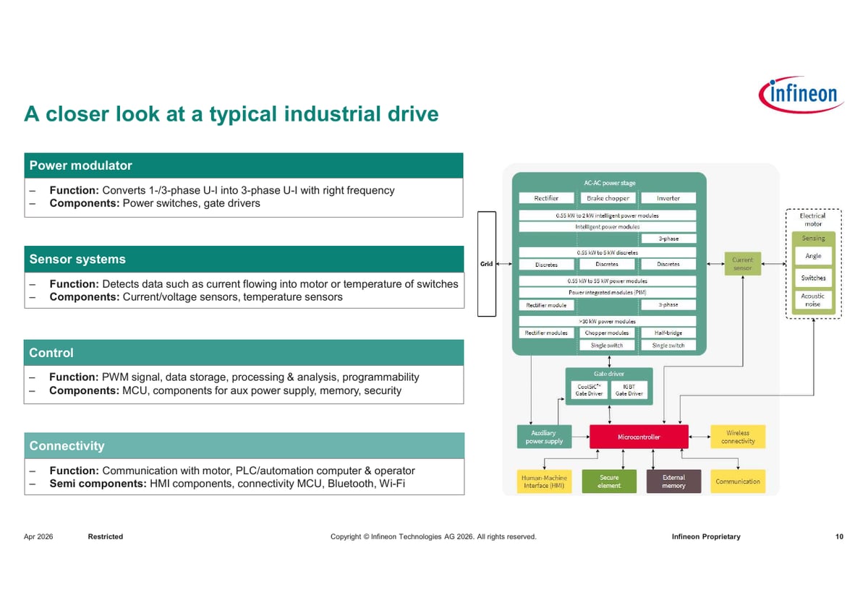The width and height of the screenshot is (868, 613).
Task: Select the red "Microcontroller" block
Action: (639, 437)
